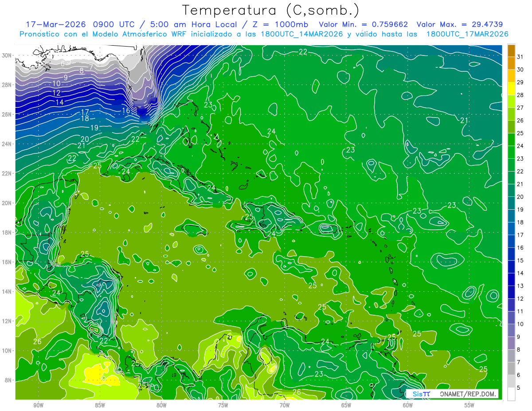Click the 14N latitude axis label
This screenshot has width=532, height=411.
click(8, 291)
